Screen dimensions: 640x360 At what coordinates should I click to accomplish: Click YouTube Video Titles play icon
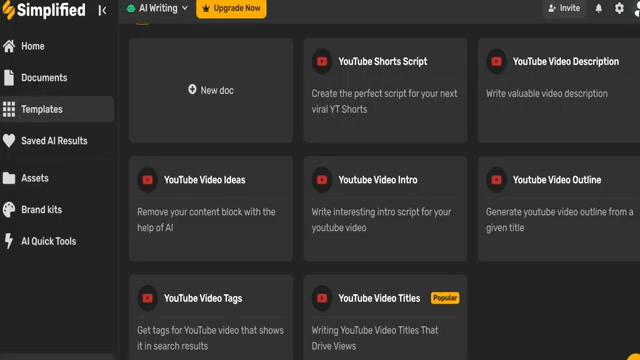click(x=322, y=298)
